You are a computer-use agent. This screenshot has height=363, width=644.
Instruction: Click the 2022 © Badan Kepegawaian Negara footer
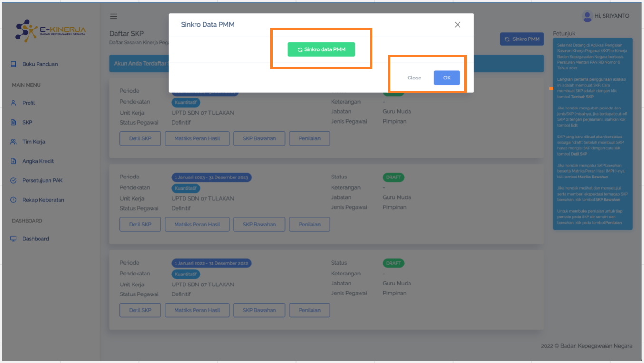point(586,346)
